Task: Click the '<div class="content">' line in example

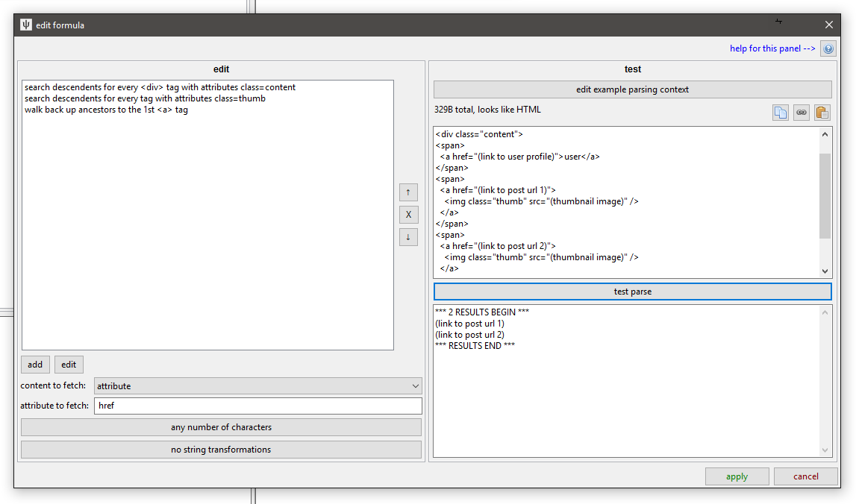Action: pyautogui.click(x=479, y=134)
